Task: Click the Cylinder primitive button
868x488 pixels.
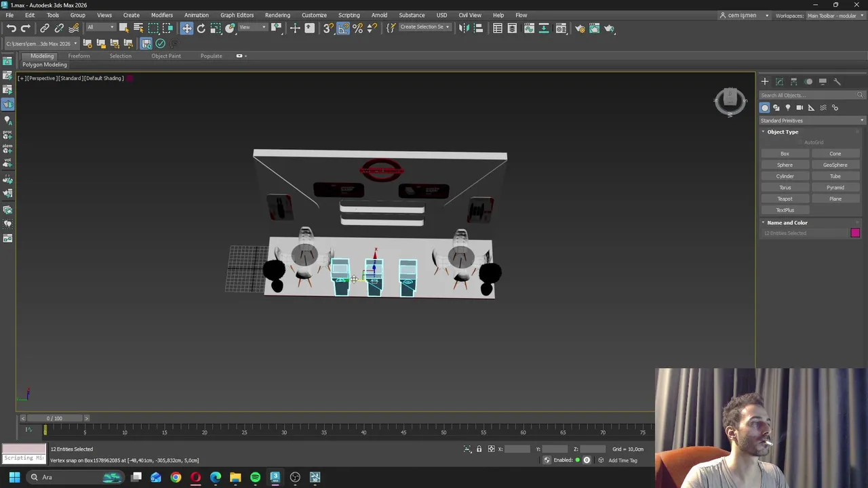Action: (785, 176)
